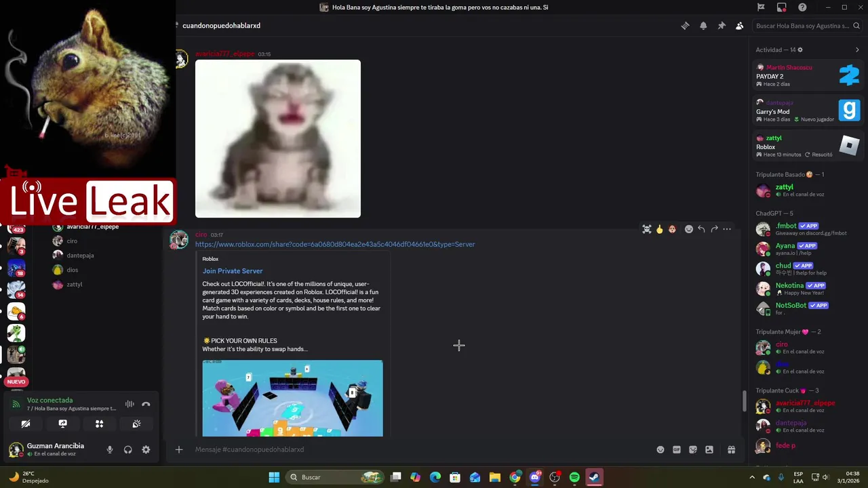Screen dimensions: 868x488
Task: Open Chrome from the taskbar
Action: tap(515, 477)
